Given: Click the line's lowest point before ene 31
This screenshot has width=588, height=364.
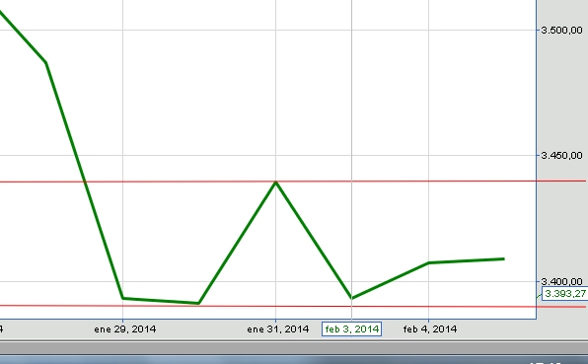Looking at the screenshot, I should (x=198, y=303).
